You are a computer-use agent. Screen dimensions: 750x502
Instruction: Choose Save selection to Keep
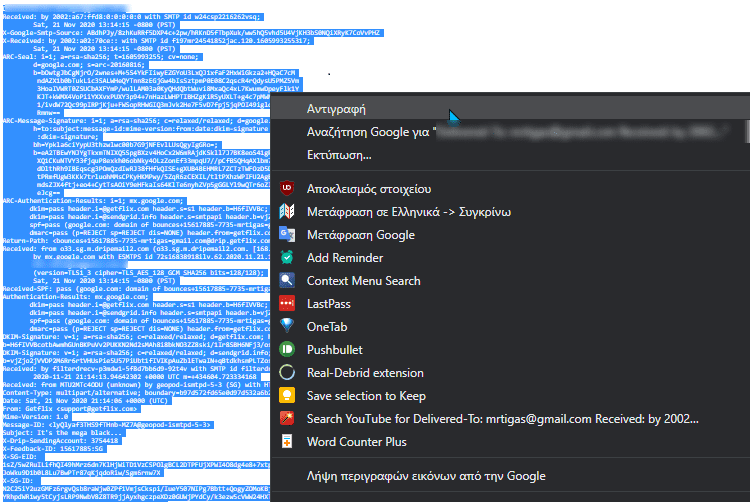tap(510, 396)
